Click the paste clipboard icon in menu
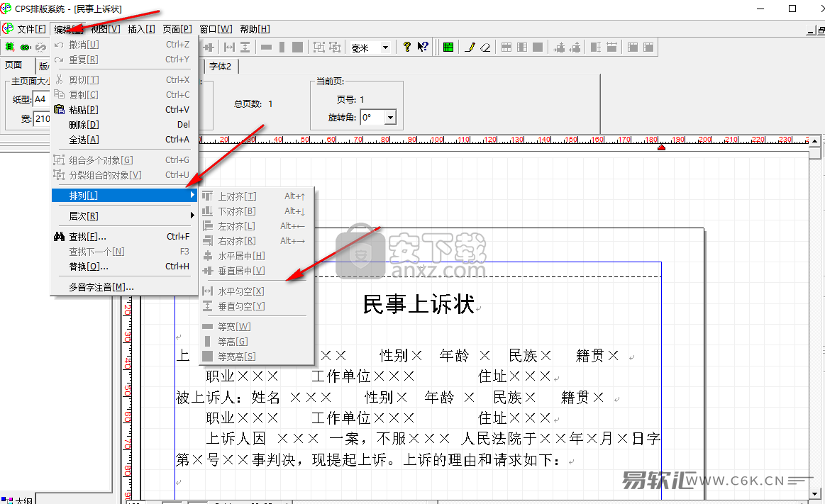Screen dimensions: 825x504 (59, 109)
